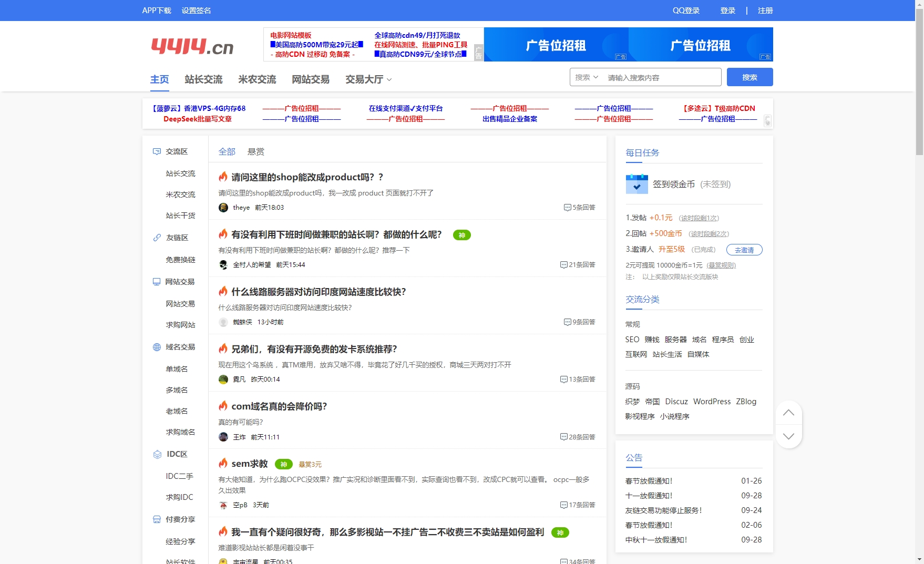Click reply icon next to 21条回答
Screen dimensions: 924x564
click(x=563, y=265)
